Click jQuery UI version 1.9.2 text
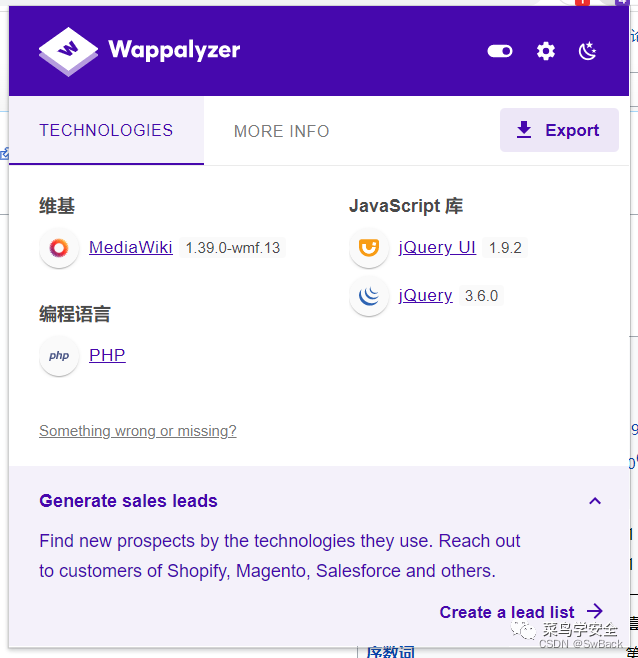The image size is (638, 658). click(505, 248)
